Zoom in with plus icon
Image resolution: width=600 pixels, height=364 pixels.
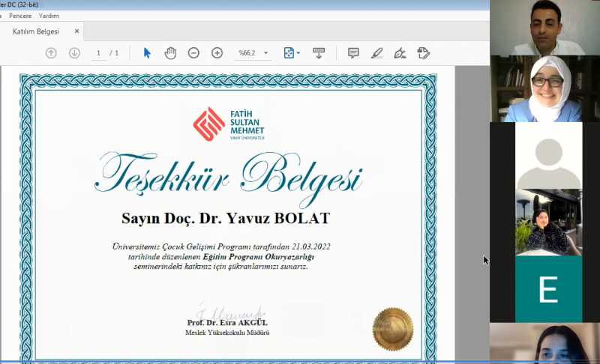tap(217, 53)
